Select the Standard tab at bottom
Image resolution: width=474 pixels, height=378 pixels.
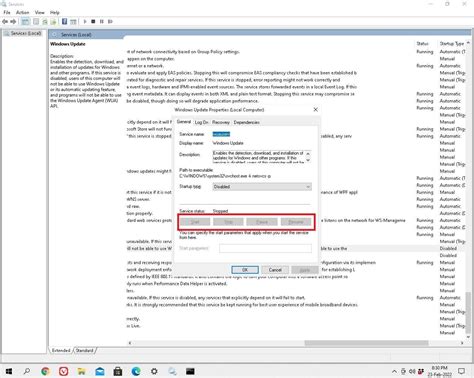coord(85,350)
